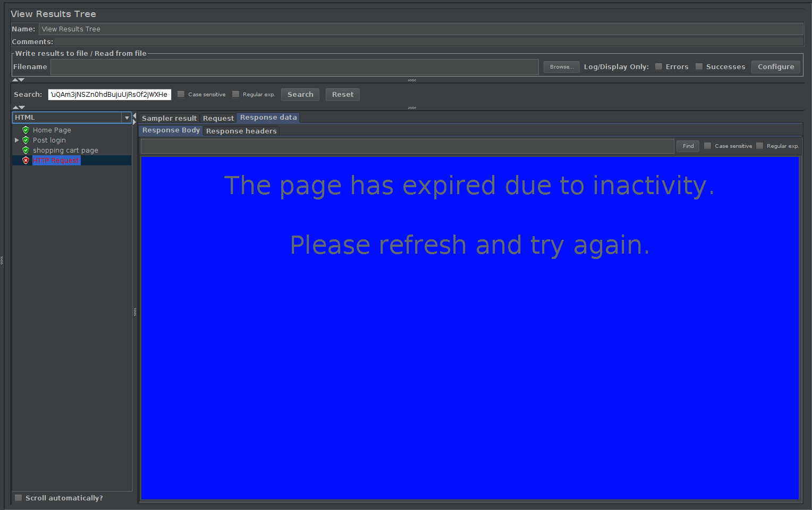
Task: Focus the Name input field
Action: [x=421, y=29]
